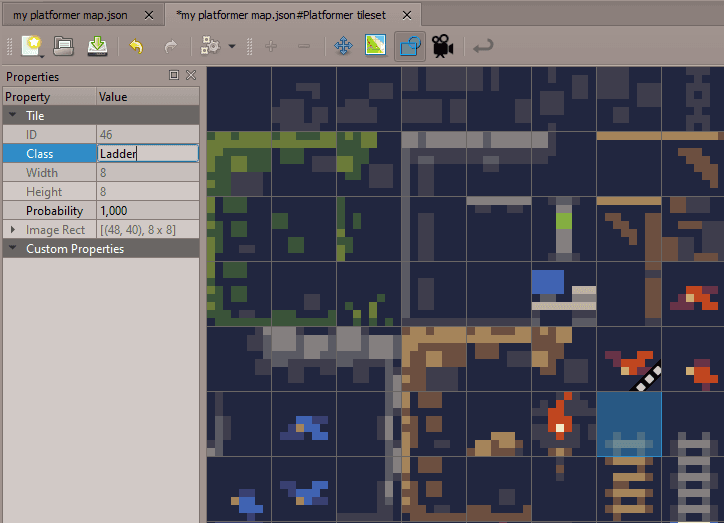The height and width of the screenshot is (523, 724).
Task: Toggle the Tile Collision Editor button
Action: pos(408,46)
